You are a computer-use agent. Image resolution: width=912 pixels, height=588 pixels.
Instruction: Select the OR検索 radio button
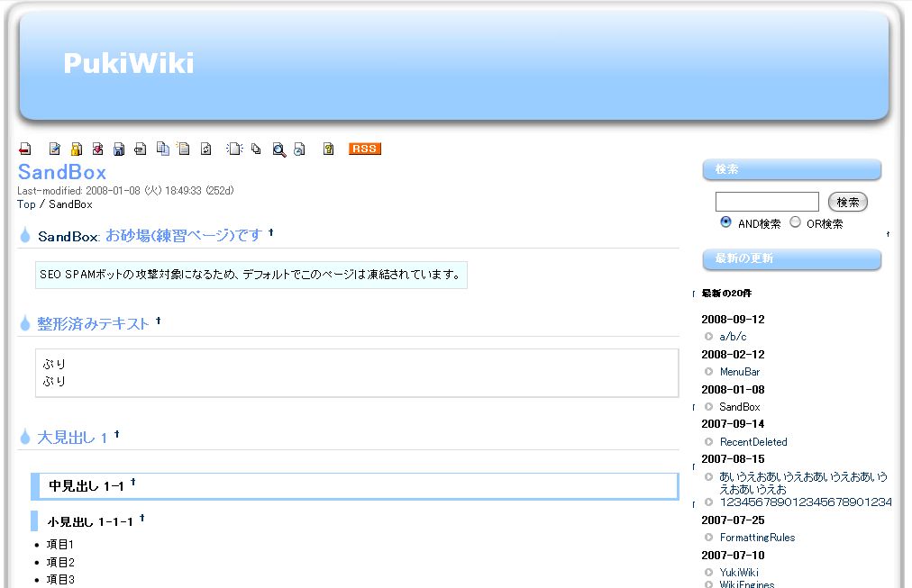(x=795, y=222)
